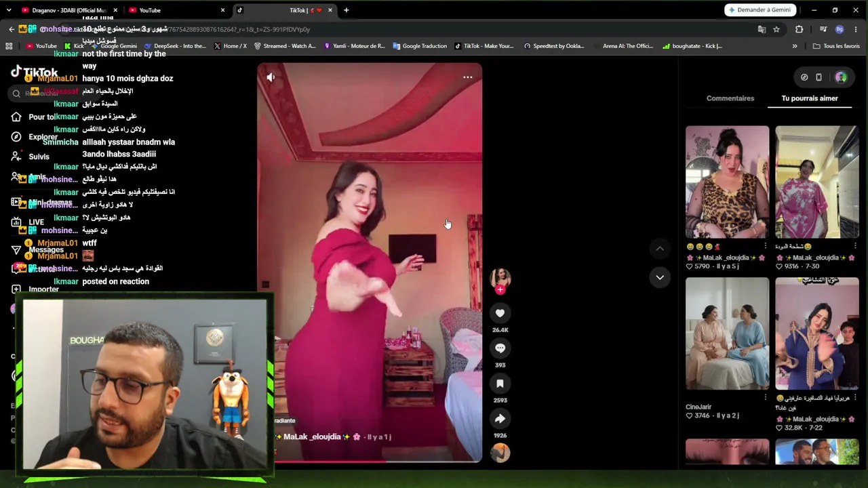Screen dimensions: 868x488
Task: Open the Chrome profile avatar button
Action: click(x=840, y=29)
